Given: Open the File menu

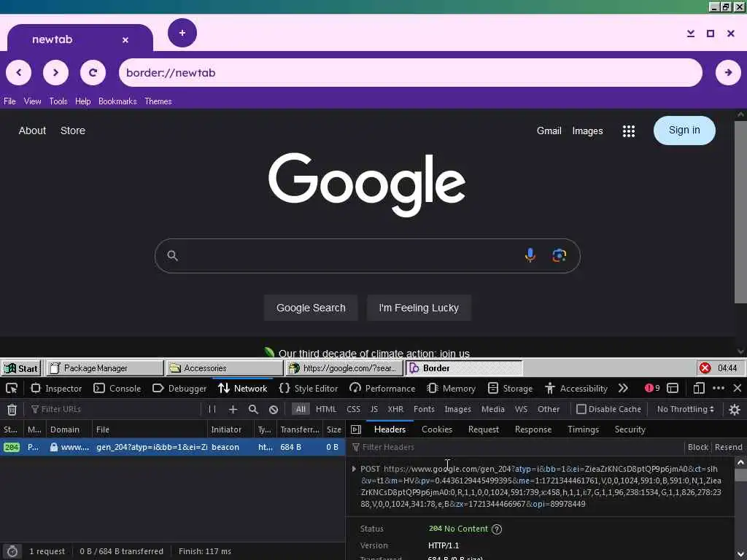Looking at the screenshot, I should [x=9, y=101].
